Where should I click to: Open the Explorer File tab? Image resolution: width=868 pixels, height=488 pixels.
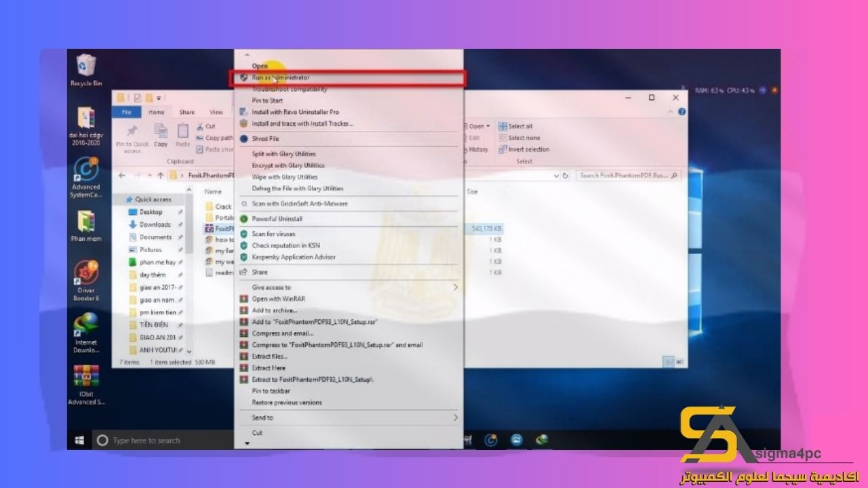(x=127, y=112)
